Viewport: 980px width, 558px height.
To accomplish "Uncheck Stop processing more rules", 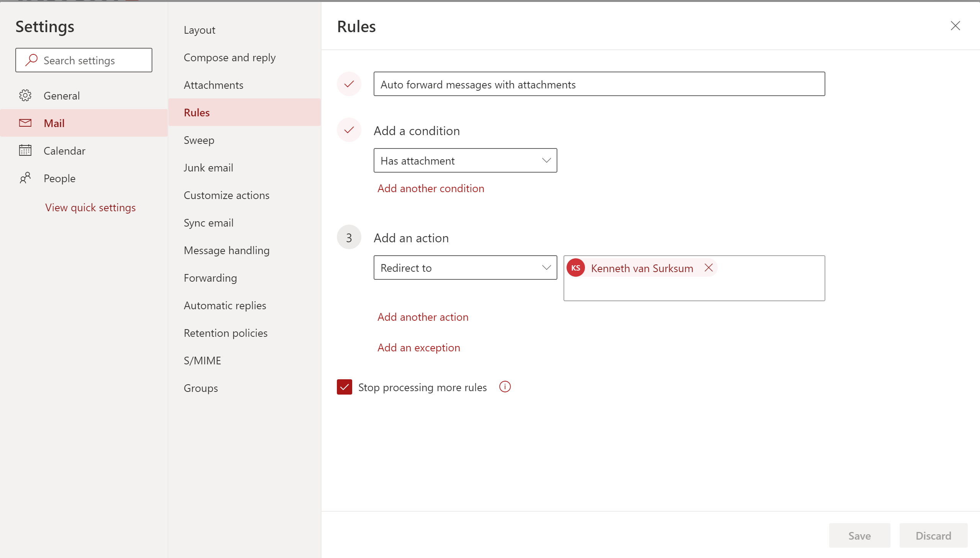I will (x=344, y=387).
